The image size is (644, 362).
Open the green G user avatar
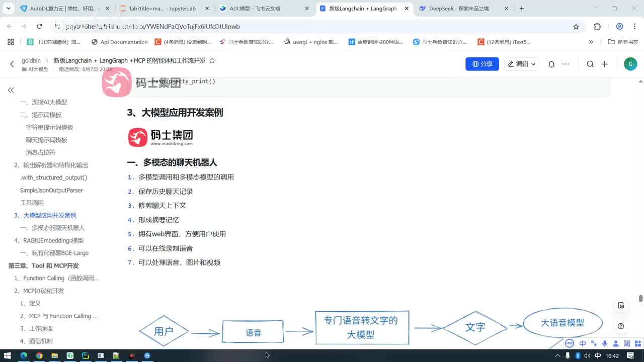(x=630, y=64)
